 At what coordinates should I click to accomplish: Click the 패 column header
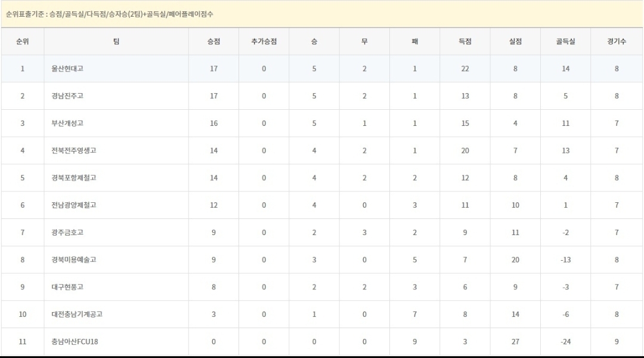(x=415, y=42)
